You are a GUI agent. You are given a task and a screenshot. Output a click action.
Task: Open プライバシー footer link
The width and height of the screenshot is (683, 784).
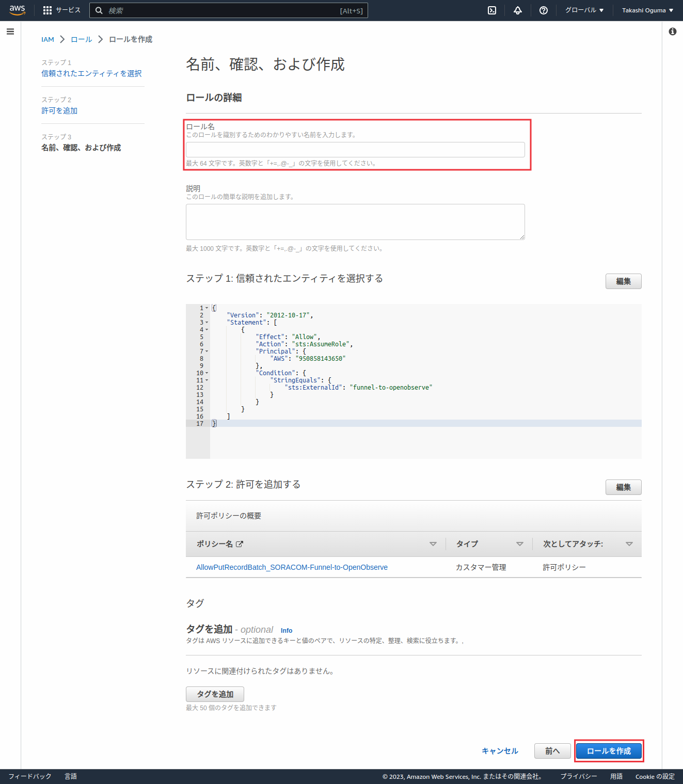click(579, 776)
